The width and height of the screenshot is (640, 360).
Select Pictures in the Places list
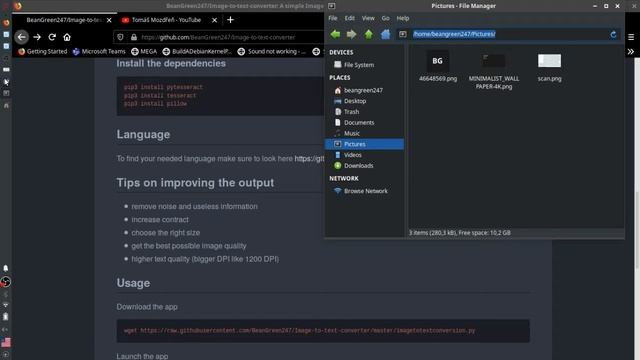pyautogui.click(x=364, y=144)
